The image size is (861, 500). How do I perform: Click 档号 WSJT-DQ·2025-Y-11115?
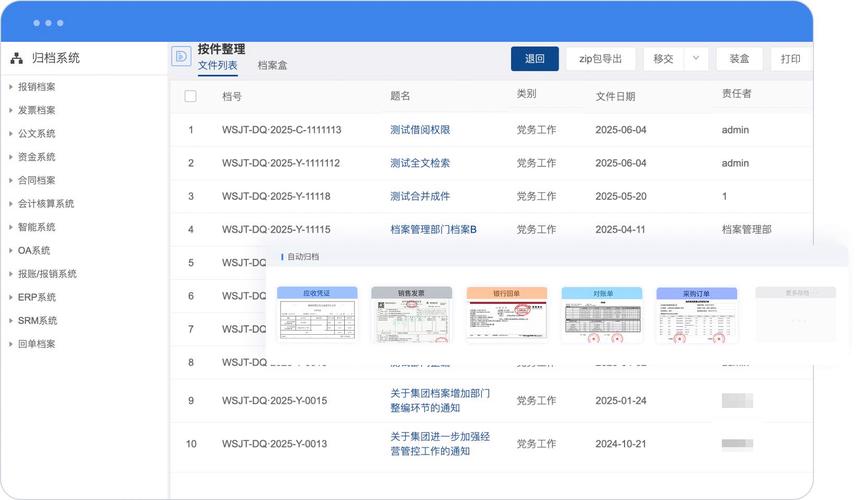click(x=276, y=229)
